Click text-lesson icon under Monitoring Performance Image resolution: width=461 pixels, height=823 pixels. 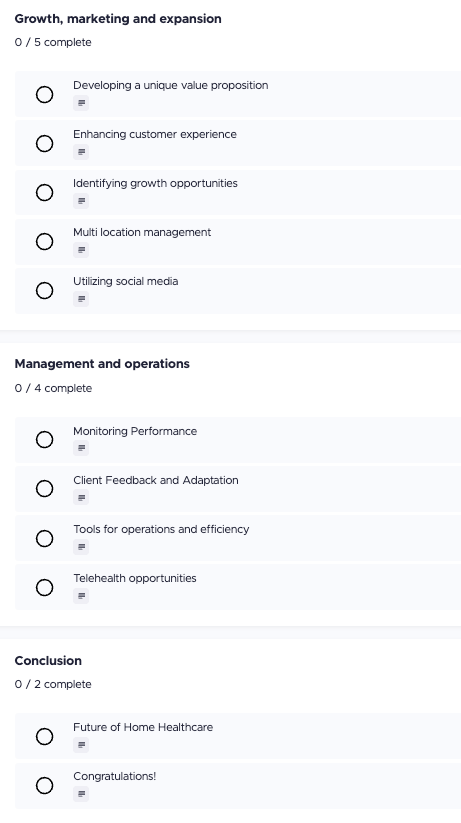81,448
